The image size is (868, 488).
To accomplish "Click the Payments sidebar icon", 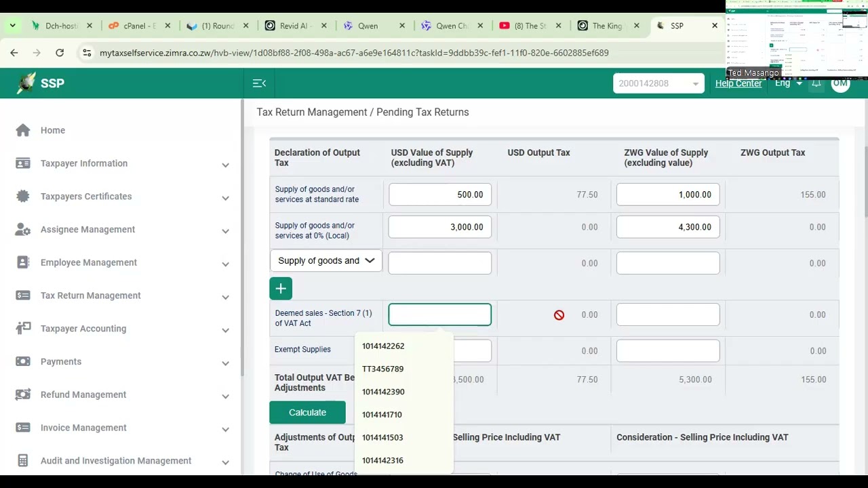I will (23, 362).
